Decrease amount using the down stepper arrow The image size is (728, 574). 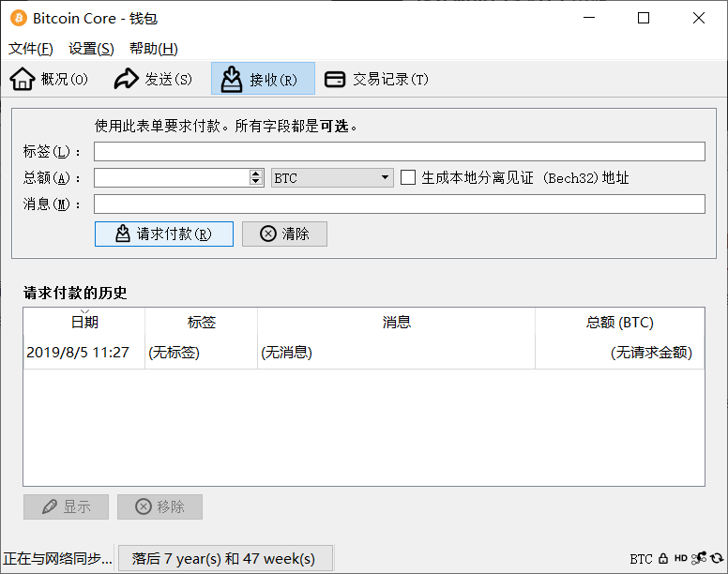coord(256,181)
